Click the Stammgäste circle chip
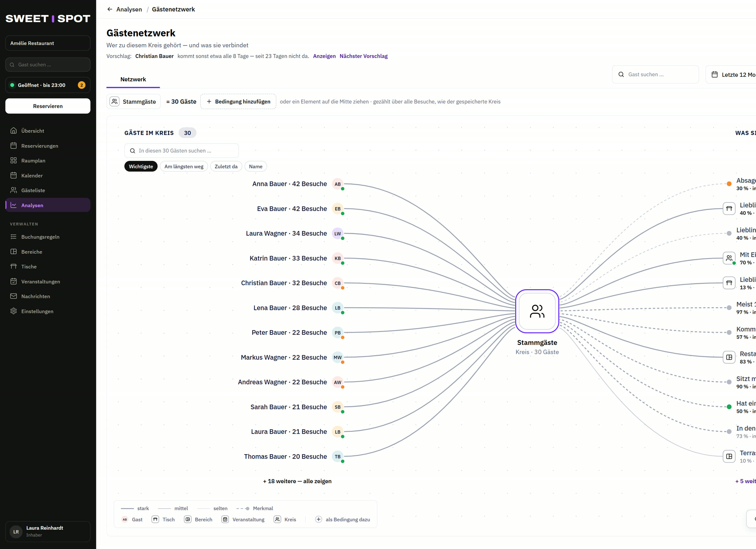This screenshot has width=756, height=549. tap(133, 101)
